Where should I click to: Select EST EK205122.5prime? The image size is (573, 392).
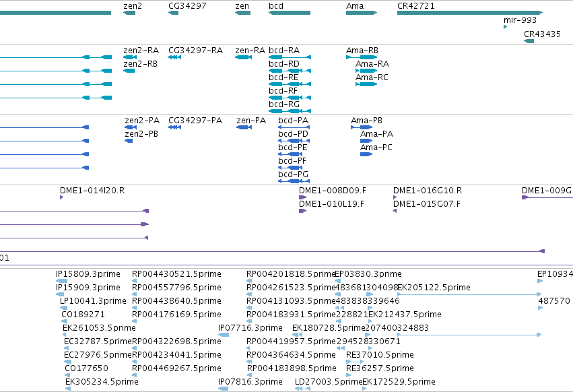[x=469, y=294]
